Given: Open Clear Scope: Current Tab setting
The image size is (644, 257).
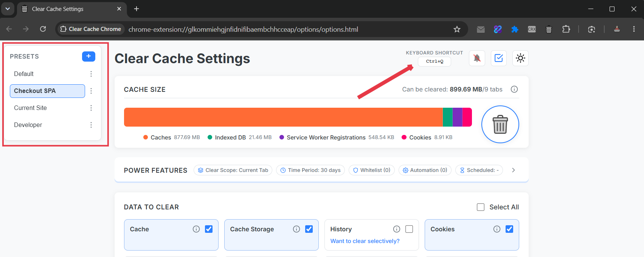Looking at the screenshot, I should pyautogui.click(x=233, y=170).
